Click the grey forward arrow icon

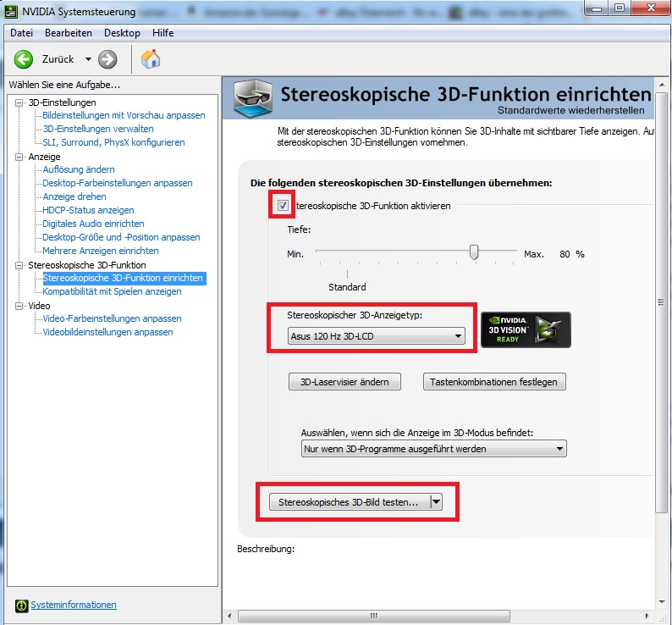pyautogui.click(x=107, y=59)
